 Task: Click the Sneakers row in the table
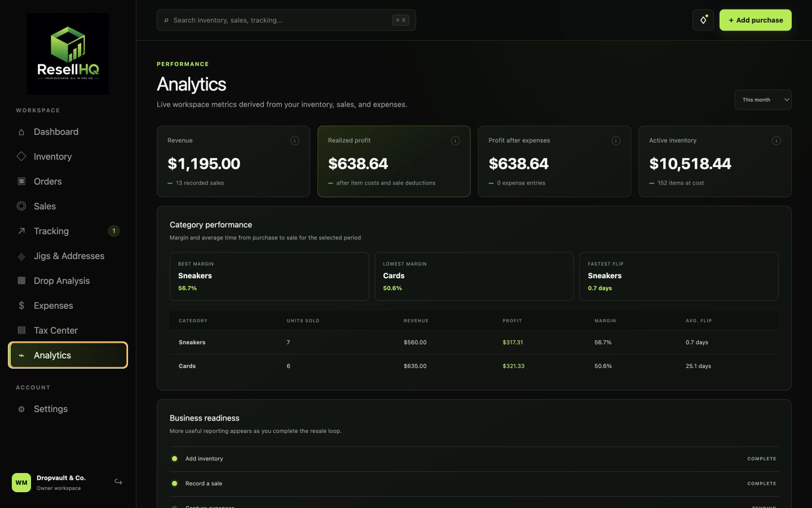click(474, 343)
